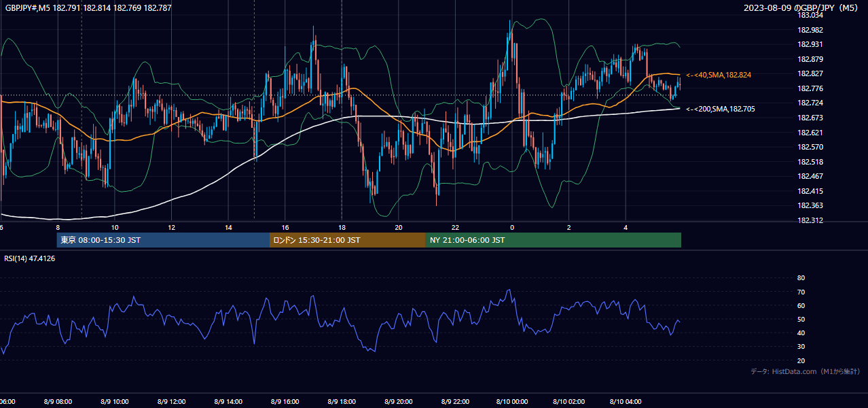This screenshot has height=408, width=868.
Task: Click price axis value 182.673
Action: click(x=811, y=118)
